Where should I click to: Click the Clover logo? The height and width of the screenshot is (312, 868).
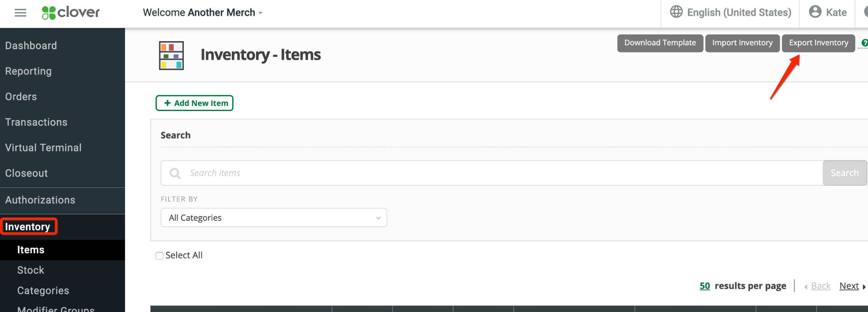pyautogui.click(x=71, y=13)
